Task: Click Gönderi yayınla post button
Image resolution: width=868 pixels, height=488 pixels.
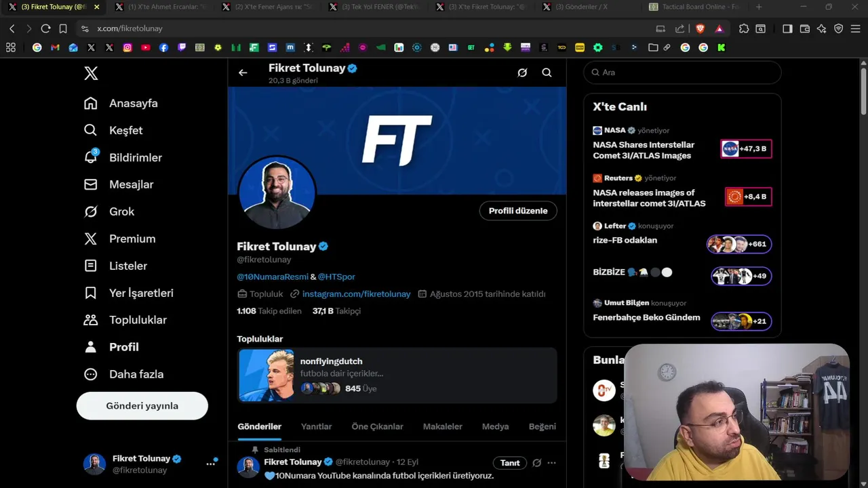Action: click(x=142, y=406)
